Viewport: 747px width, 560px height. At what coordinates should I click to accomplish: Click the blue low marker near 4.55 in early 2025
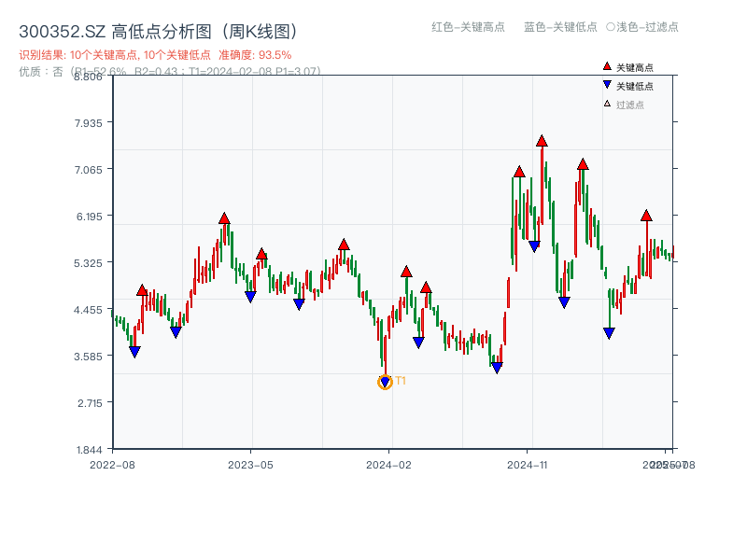[564, 302]
